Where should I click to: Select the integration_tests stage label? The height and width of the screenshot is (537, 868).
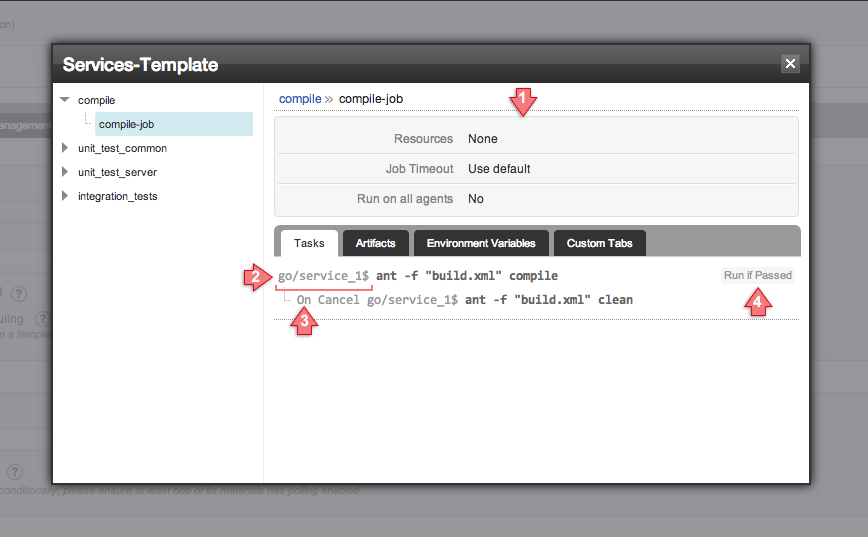click(117, 196)
